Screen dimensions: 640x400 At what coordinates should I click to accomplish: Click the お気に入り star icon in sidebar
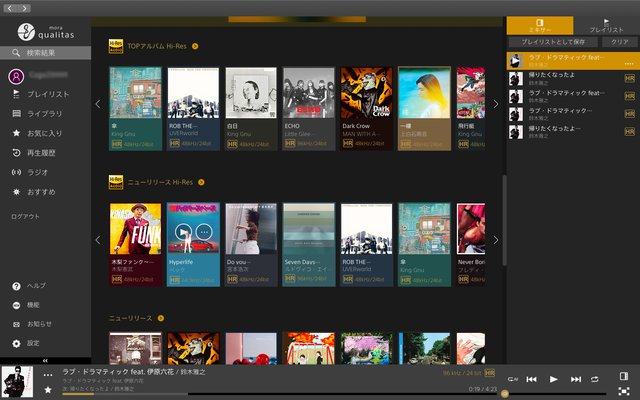point(16,133)
